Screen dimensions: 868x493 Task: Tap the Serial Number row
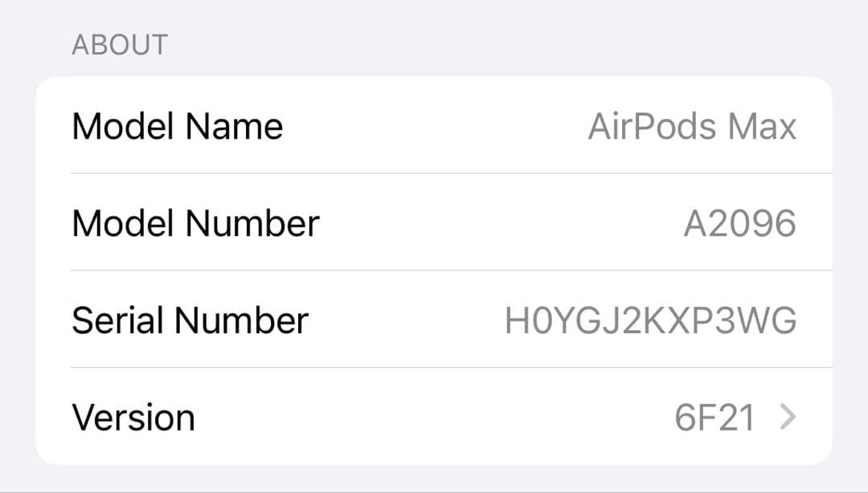434,320
